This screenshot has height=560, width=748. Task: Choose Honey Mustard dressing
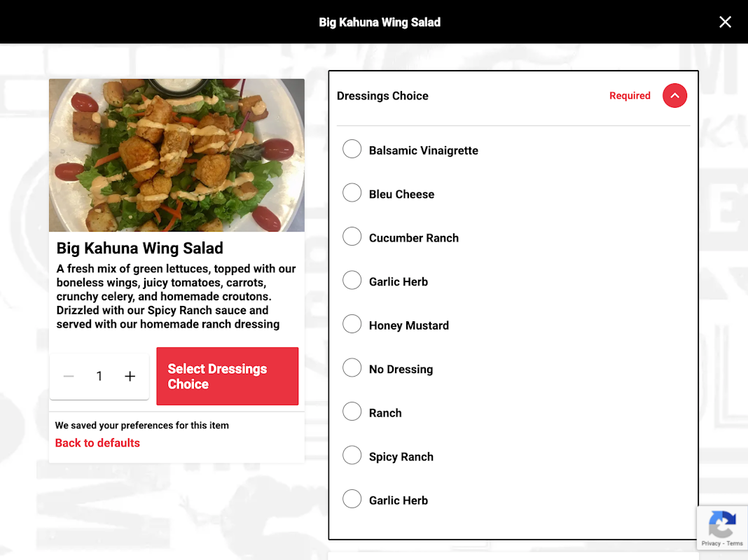[352, 324]
